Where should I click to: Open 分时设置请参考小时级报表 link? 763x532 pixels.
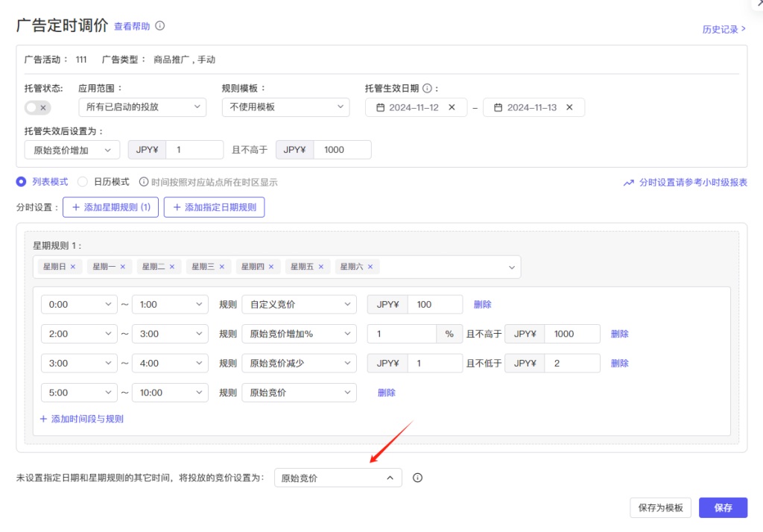tap(693, 183)
